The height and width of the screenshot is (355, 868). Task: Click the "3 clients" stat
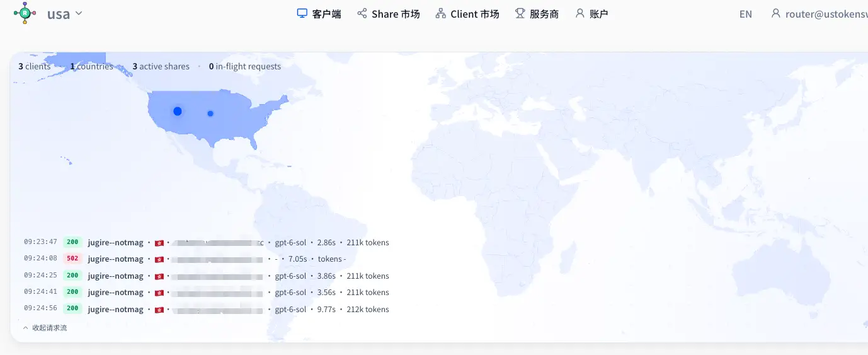[x=35, y=66]
